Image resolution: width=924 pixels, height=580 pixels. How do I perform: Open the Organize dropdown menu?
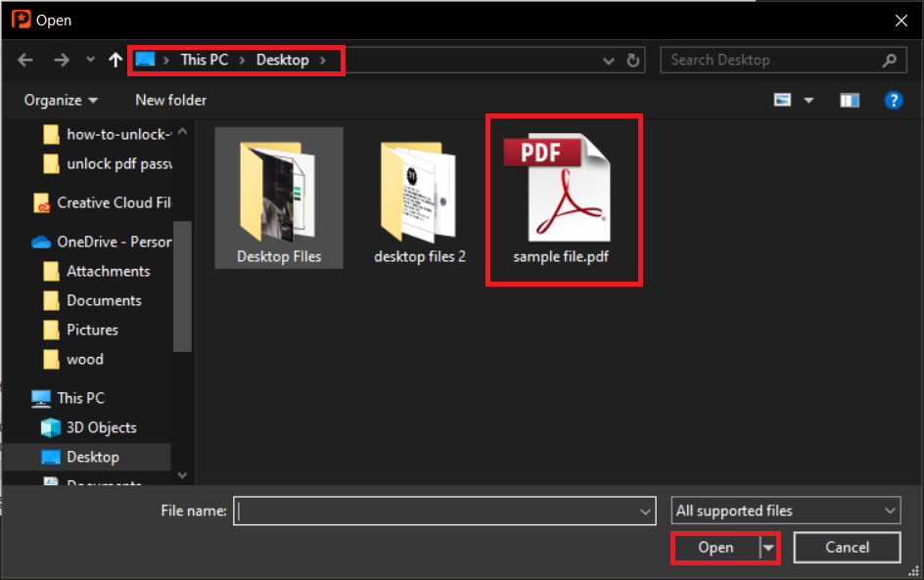(x=61, y=100)
